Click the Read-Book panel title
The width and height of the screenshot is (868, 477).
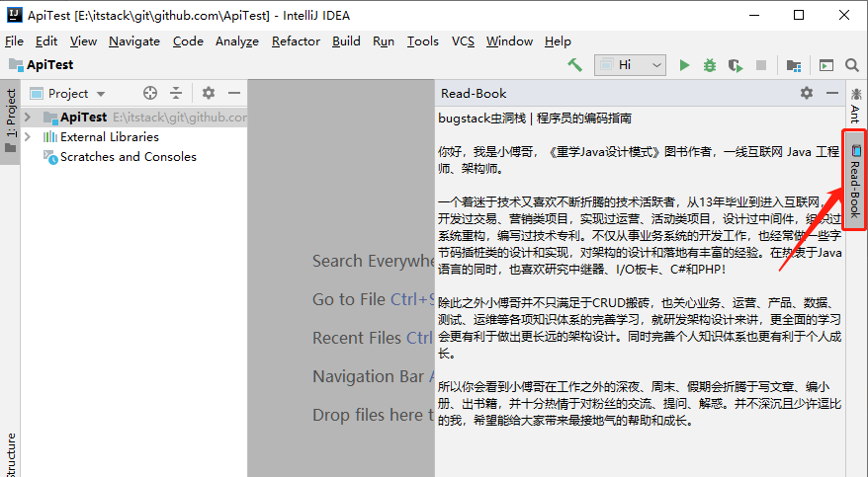[474, 94]
